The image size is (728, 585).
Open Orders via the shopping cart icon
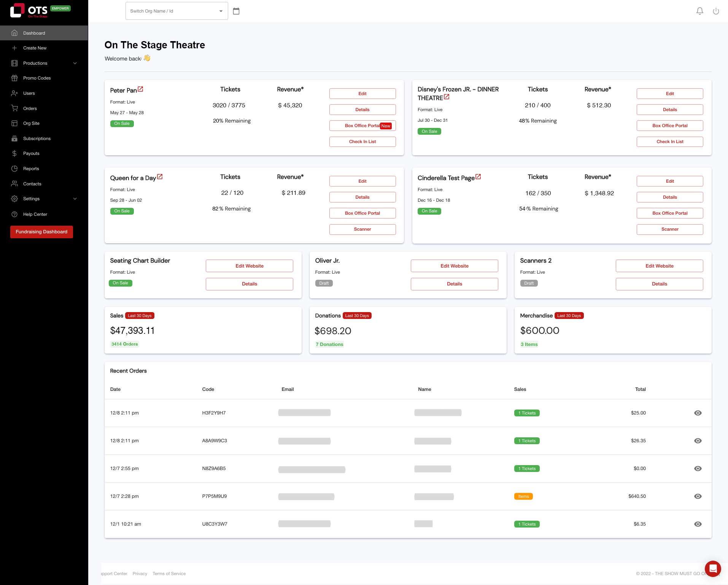14,108
